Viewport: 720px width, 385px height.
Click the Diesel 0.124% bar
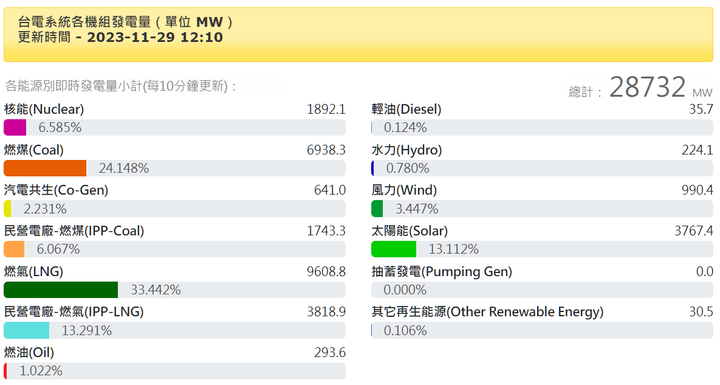(542, 127)
